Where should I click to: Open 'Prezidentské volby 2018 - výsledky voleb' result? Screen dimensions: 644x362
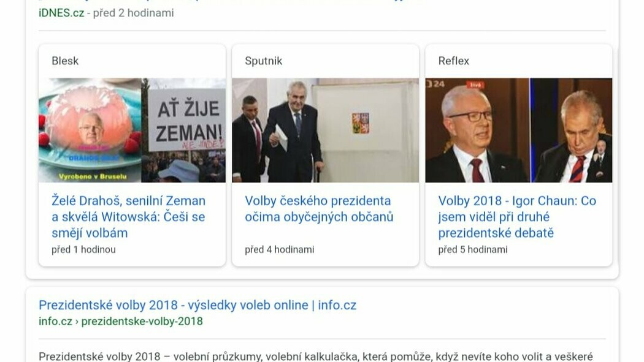pos(197,305)
